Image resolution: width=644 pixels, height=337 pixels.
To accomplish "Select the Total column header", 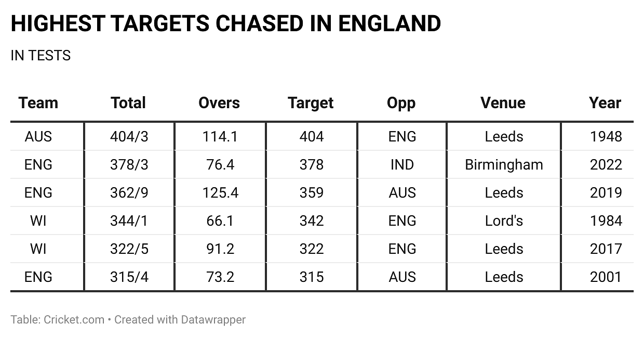I will pyautogui.click(x=128, y=103).
